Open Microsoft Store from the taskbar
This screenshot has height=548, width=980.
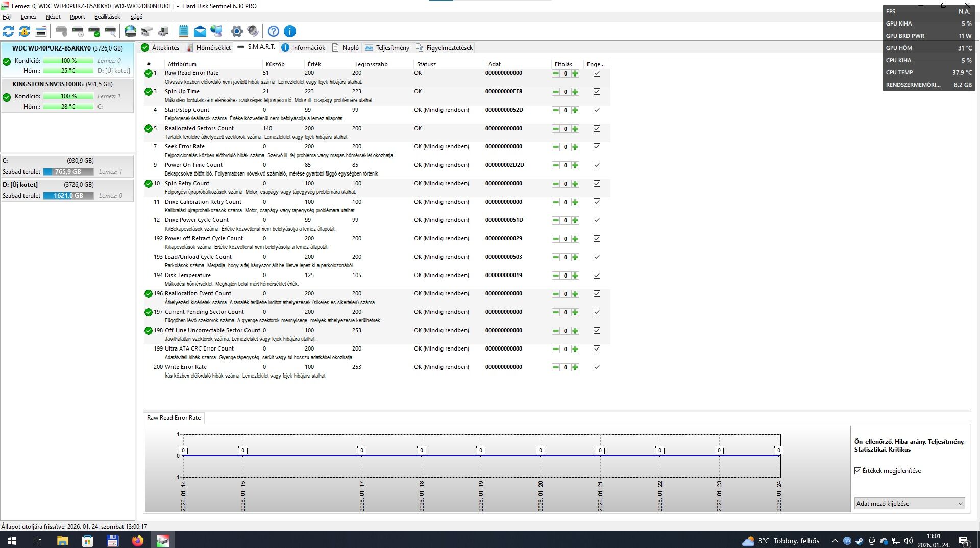tap(87, 540)
